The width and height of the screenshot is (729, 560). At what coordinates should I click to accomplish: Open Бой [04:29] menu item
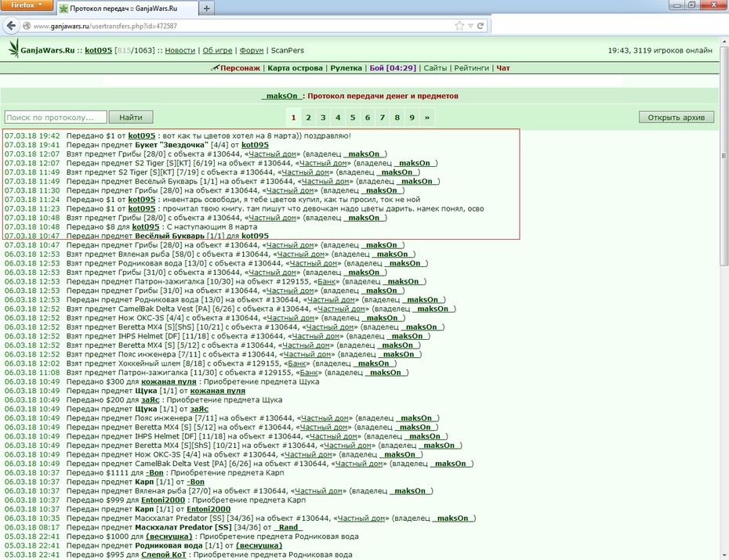(393, 68)
